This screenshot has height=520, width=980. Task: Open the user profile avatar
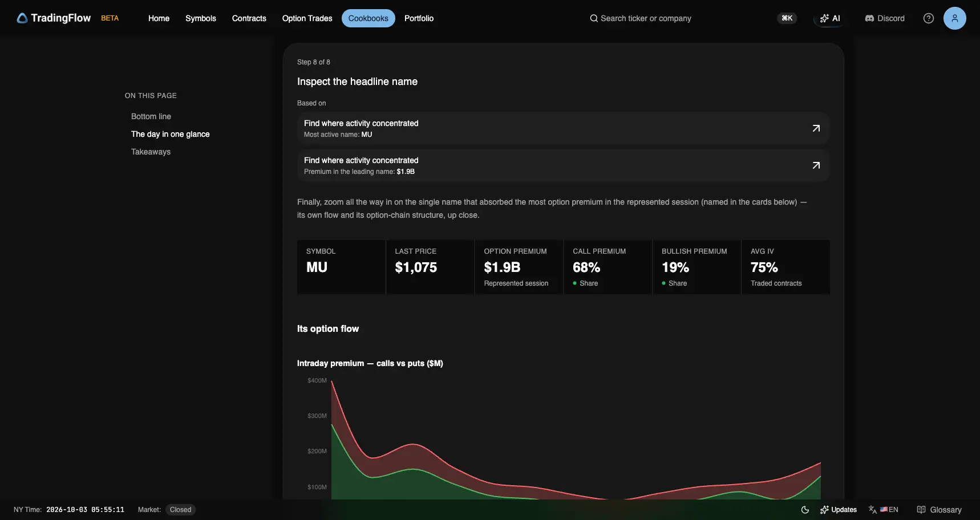pyautogui.click(x=955, y=18)
